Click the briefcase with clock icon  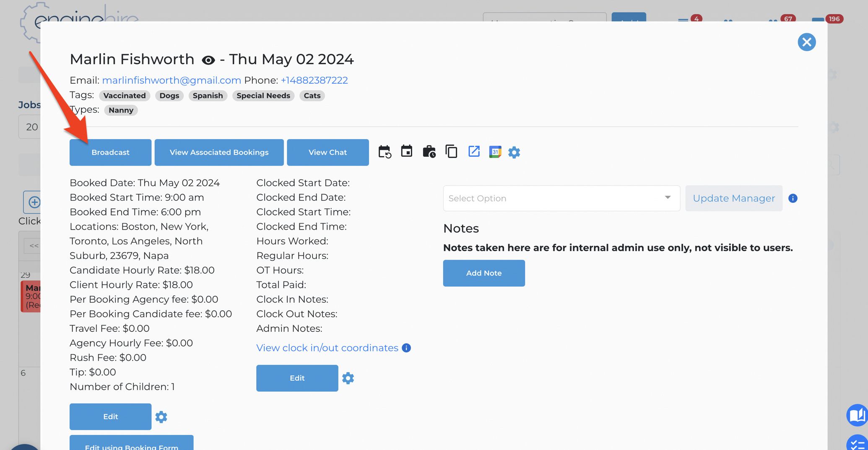429,152
